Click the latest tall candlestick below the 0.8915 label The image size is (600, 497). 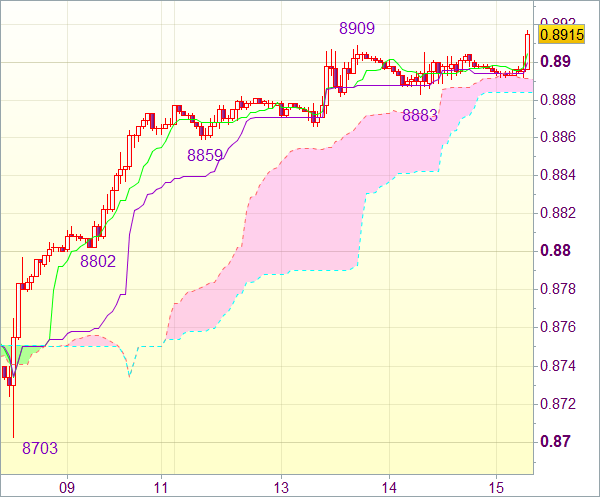[527, 52]
